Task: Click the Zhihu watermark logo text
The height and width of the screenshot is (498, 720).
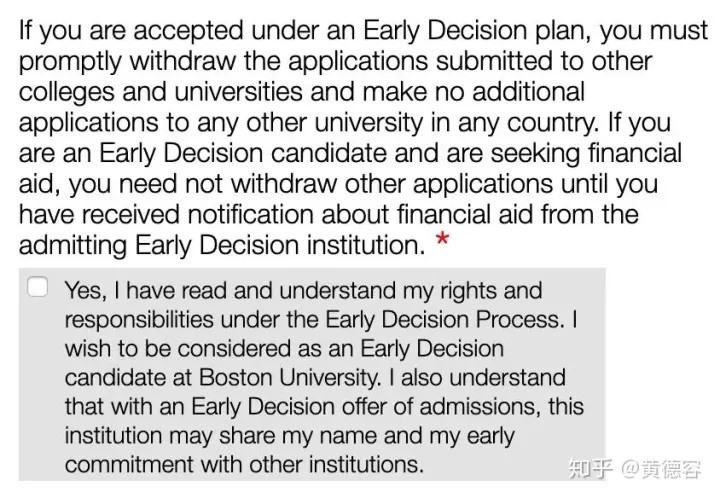Action: tap(591, 469)
